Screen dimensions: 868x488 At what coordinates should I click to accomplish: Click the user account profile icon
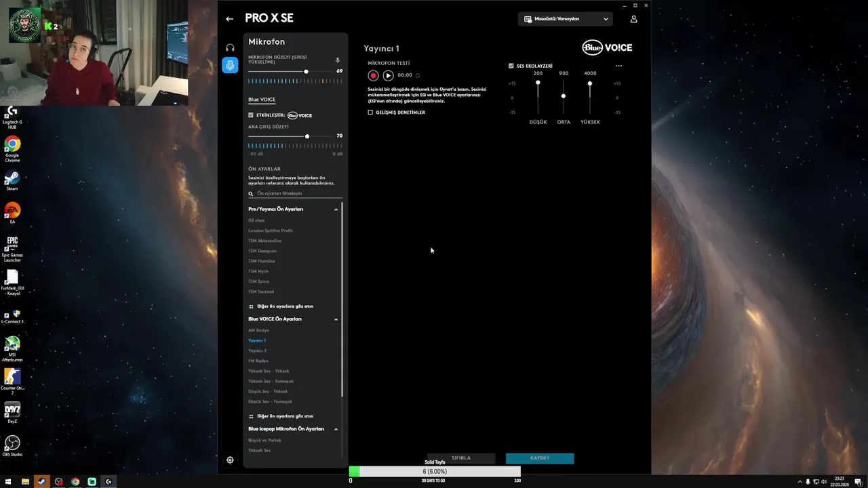(633, 19)
